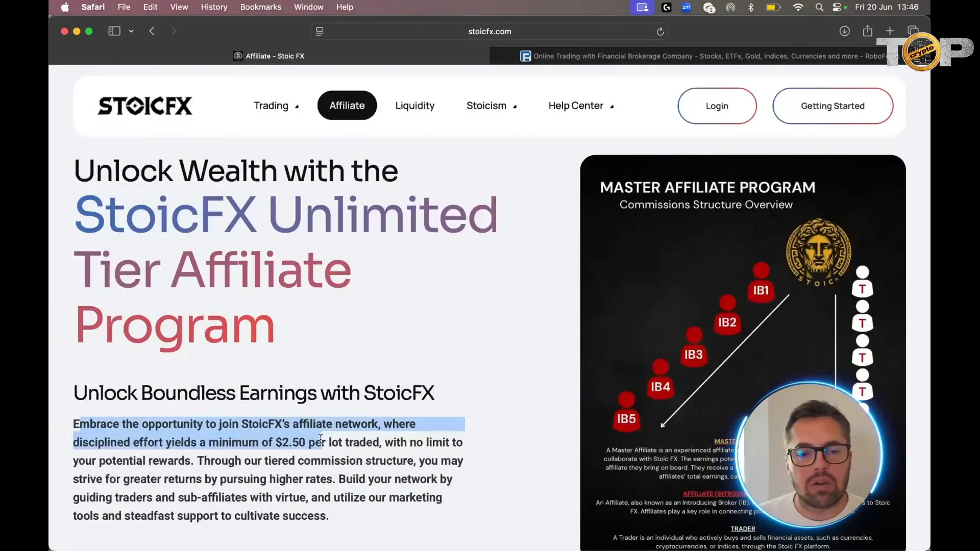Expand the Help Center navigation dropdown
Viewport: 980px width, 551px height.
pos(581,106)
